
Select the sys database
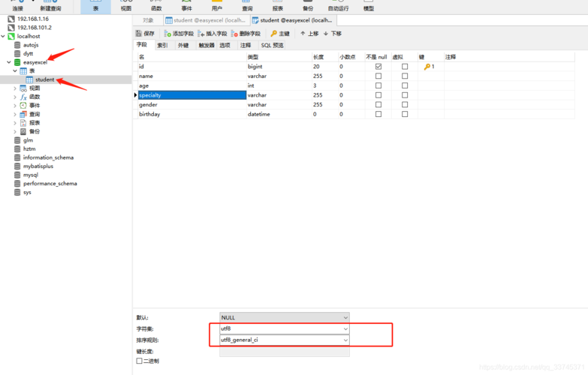pyautogui.click(x=27, y=192)
